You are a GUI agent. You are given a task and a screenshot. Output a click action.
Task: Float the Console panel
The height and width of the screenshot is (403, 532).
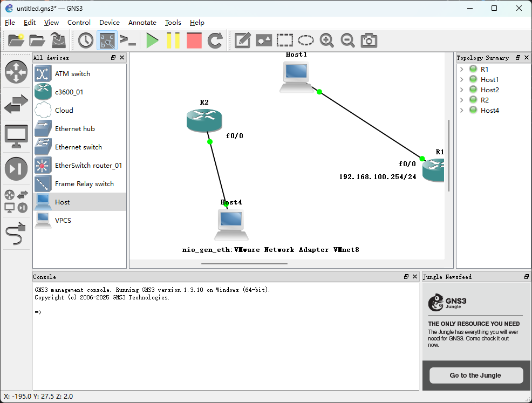click(406, 276)
